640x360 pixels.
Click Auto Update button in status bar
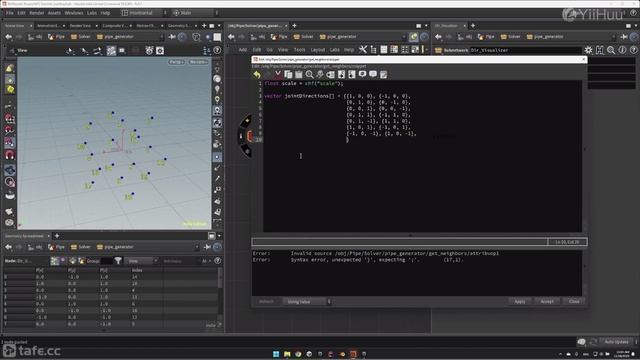point(616,342)
